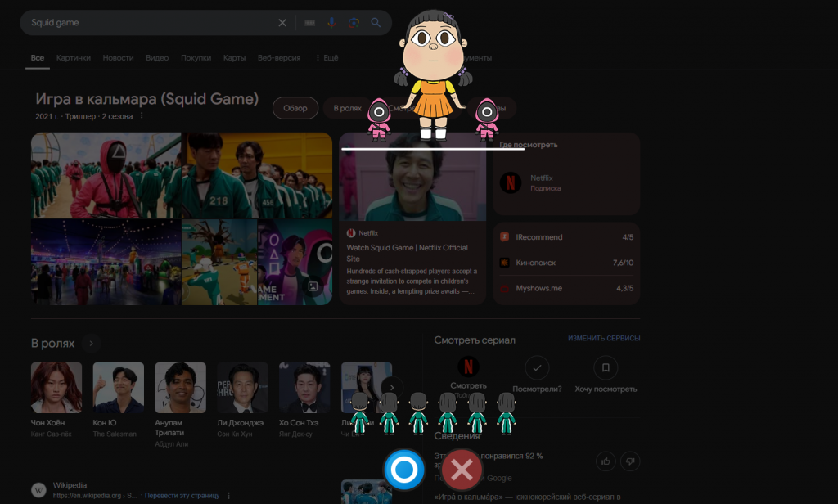Open the Кинопоиск 7,6/10 rating row
Viewport: 838px width, 504px height.
[x=566, y=263]
